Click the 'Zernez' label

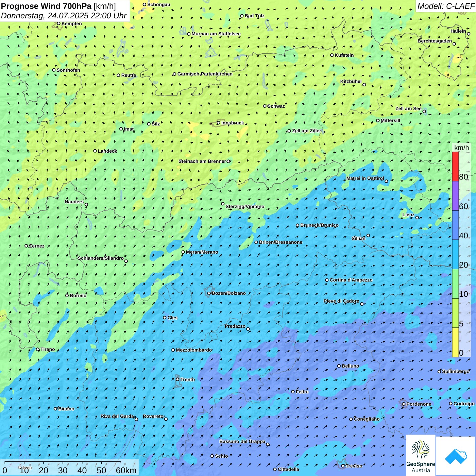[x=37, y=246]
